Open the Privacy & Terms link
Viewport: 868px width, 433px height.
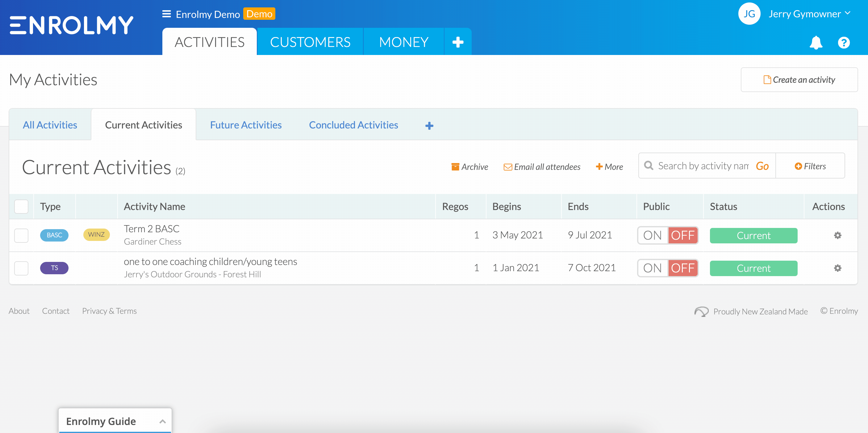[x=109, y=311]
